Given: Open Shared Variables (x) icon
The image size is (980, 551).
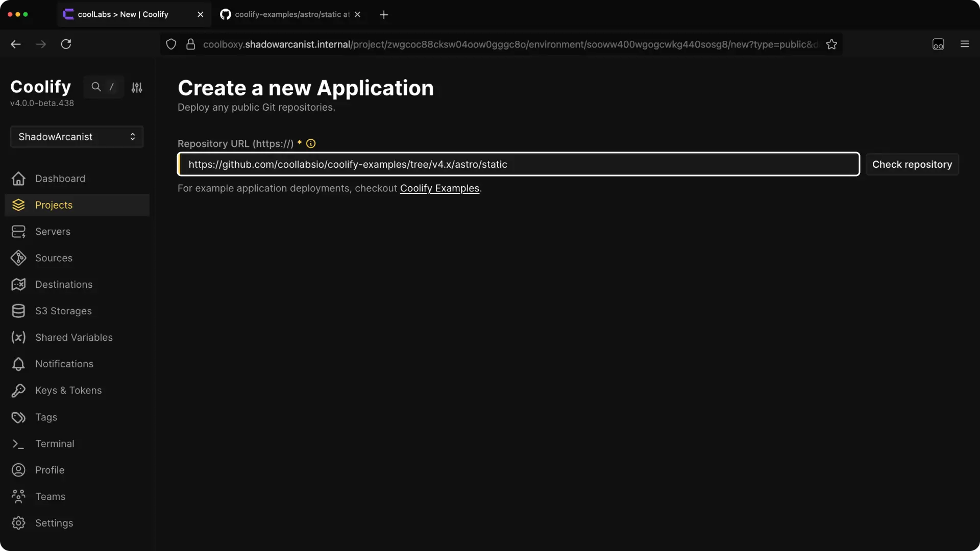Looking at the screenshot, I should [18, 337].
